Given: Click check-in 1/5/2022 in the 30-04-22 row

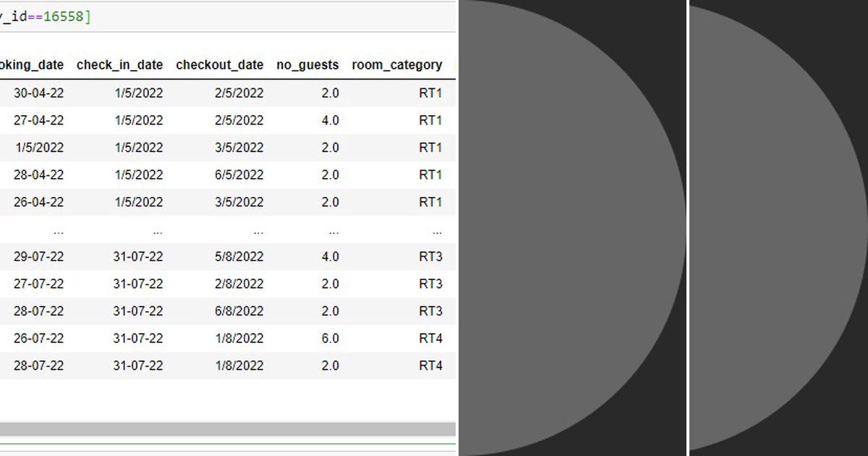Looking at the screenshot, I should click(139, 93).
